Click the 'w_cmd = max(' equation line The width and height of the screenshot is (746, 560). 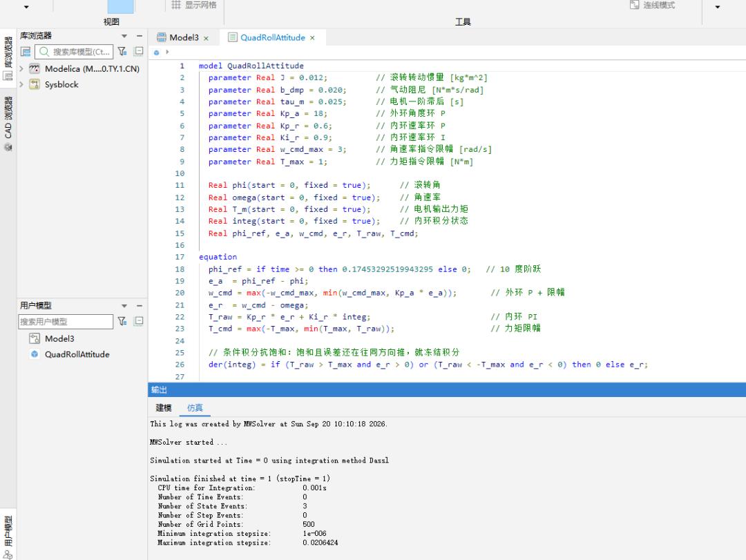pyautogui.click(x=332, y=293)
